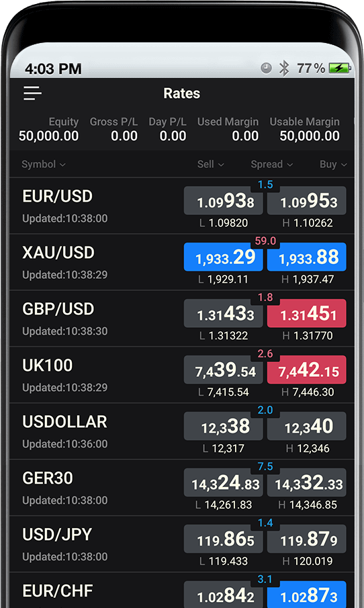Viewport: 364px width, 608px height.
Task: Tap the Usable Margin value
Action: tap(310, 136)
